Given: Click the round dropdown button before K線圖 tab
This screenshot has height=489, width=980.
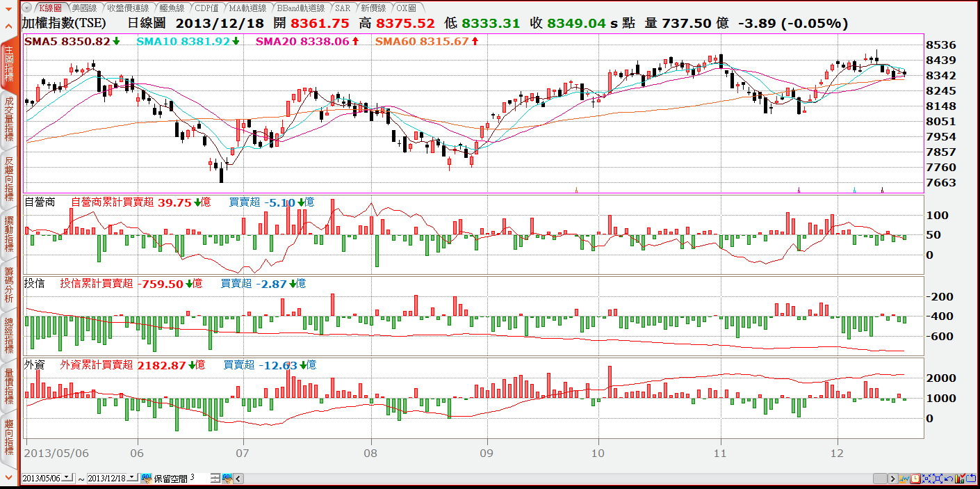Looking at the screenshot, I should 26,8.
